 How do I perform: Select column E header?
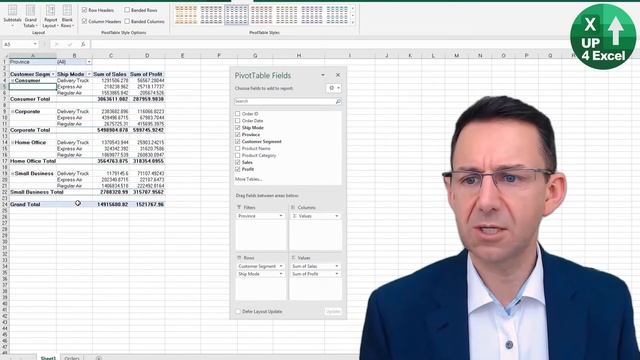click(x=182, y=56)
